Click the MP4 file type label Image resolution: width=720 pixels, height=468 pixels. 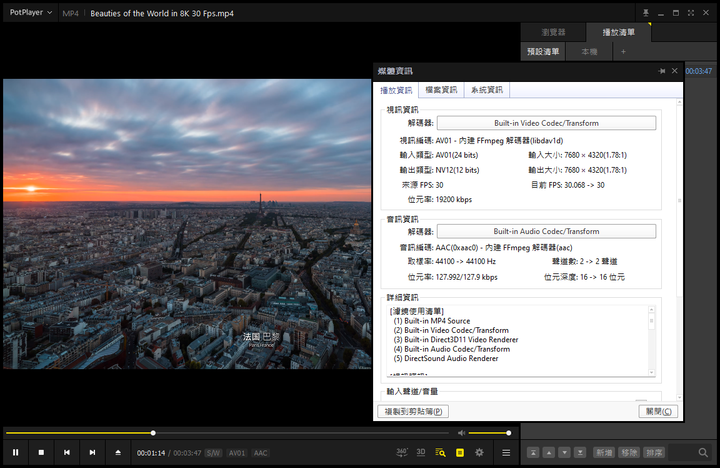(x=70, y=13)
